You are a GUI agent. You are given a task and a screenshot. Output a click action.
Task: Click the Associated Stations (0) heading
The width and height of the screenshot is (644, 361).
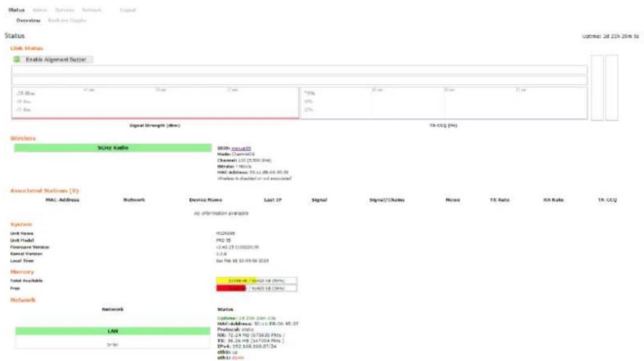point(44,191)
